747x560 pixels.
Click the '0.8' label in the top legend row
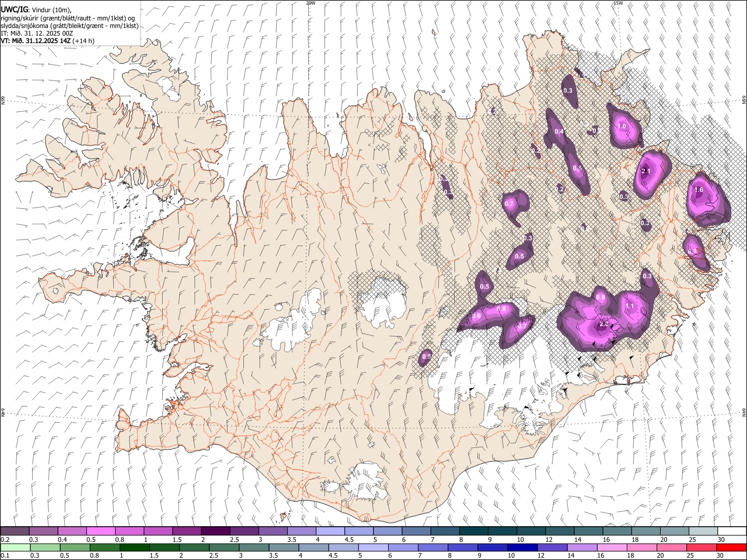click(x=120, y=540)
